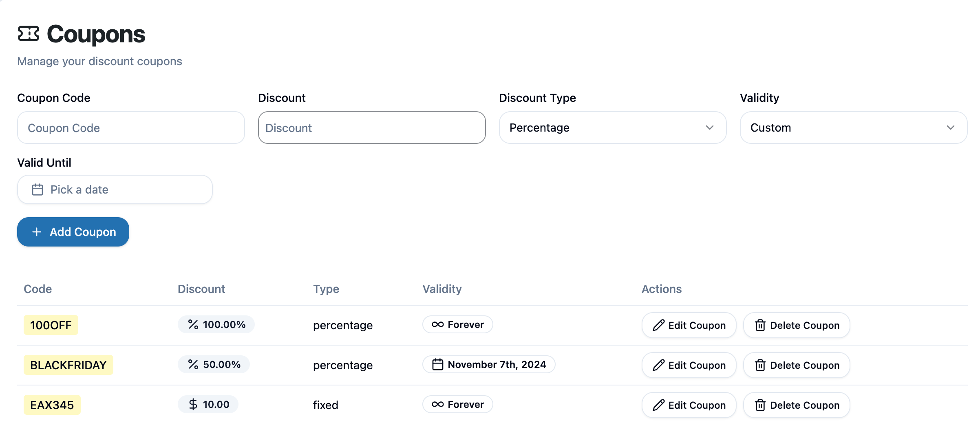Click the BLACKFRIDAY code badge
This screenshot has height=436, width=980.
68,365
